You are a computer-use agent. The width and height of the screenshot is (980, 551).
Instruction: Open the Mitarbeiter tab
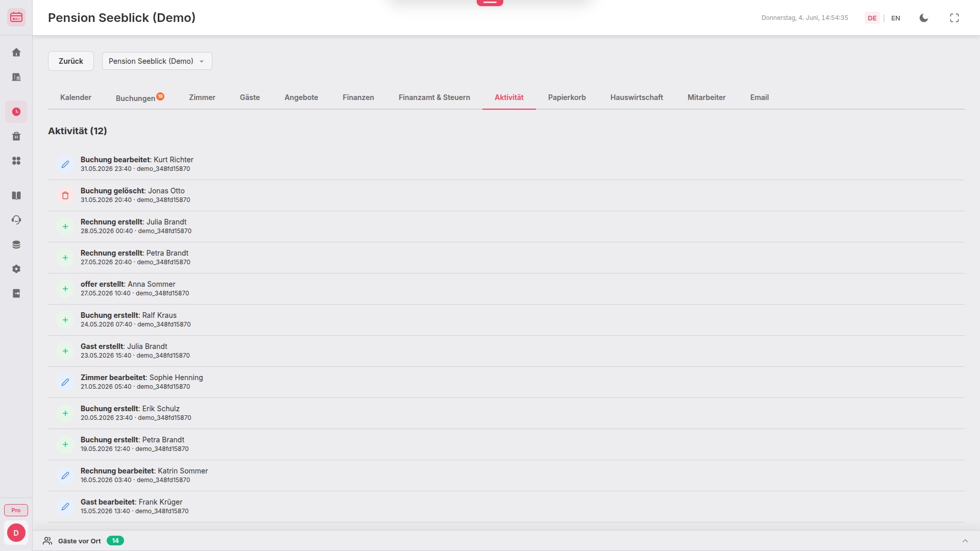click(x=706, y=97)
